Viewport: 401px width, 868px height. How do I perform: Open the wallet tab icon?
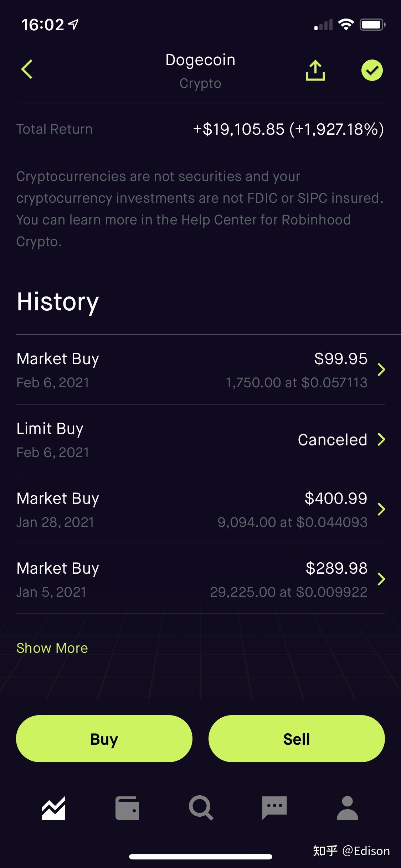[x=127, y=808]
